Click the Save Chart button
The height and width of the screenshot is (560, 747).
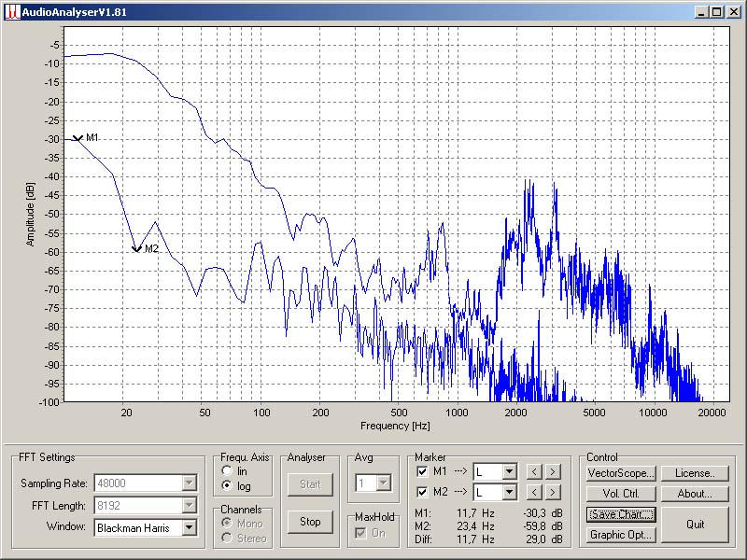(x=621, y=514)
